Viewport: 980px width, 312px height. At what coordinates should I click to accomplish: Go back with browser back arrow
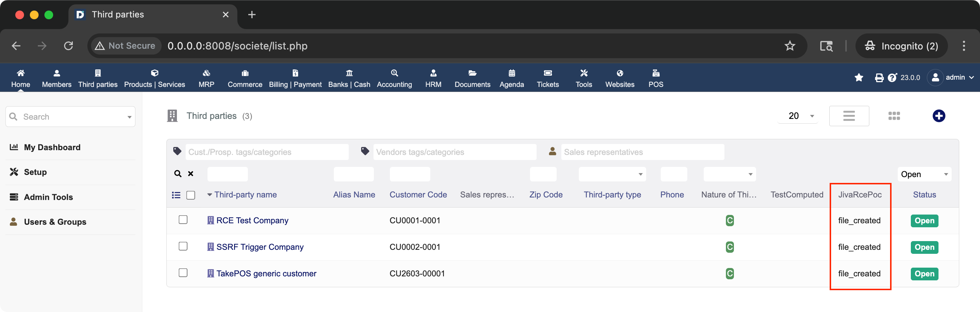coord(16,46)
